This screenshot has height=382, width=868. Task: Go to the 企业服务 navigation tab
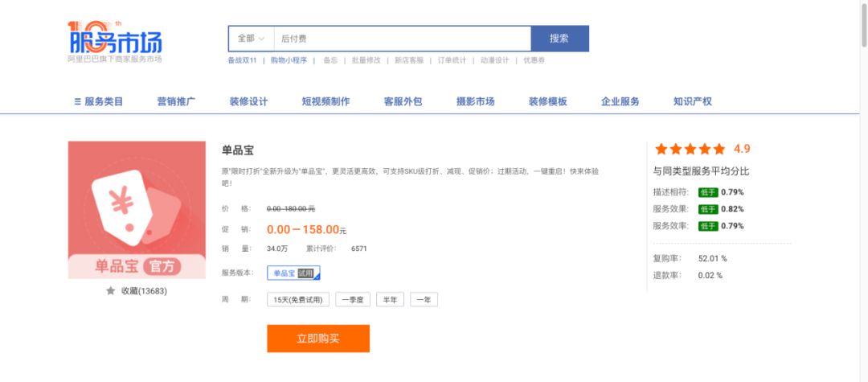pos(620,101)
